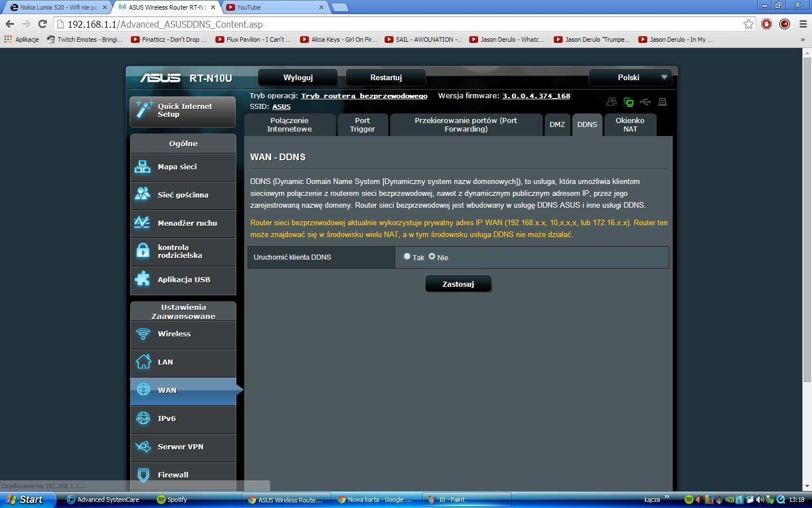Image resolution: width=812 pixels, height=508 pixels.
Task: Click the printer status icon in router header
Action: pos(663,102)
